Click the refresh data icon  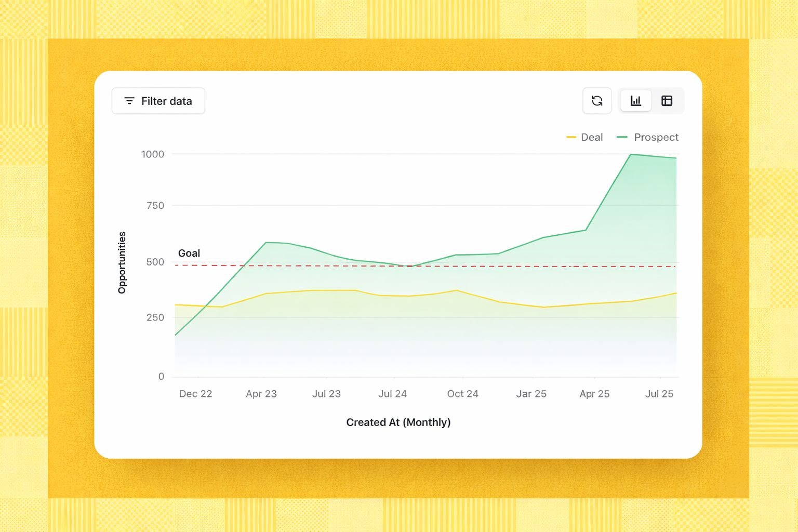click(597, 101)
